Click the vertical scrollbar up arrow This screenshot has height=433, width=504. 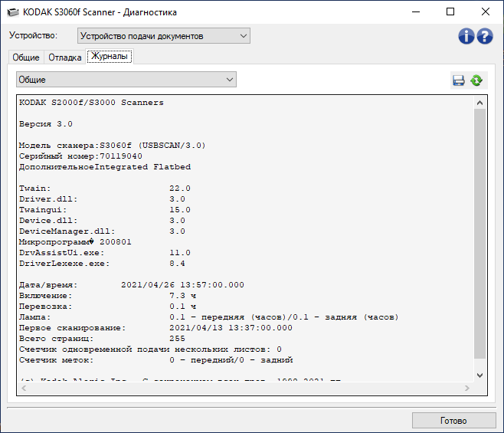click(480, 103)
